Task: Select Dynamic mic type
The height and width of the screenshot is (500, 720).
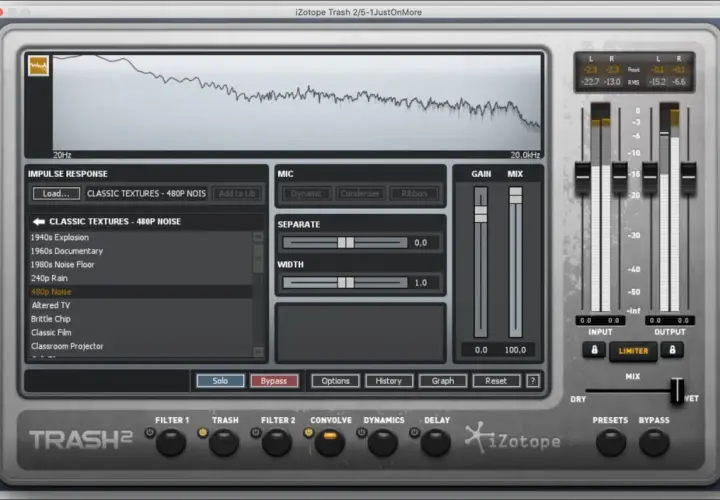Action: pyautogui.click(x=306, y=193)
